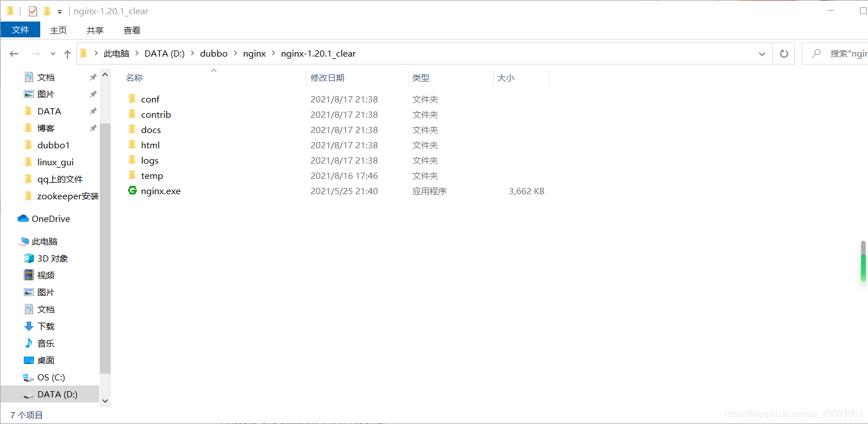Image resolution: width=868 pixels, height=424 pixels.
Task: Sort by 修改日期 column header
Action: (x=327, y=78)
